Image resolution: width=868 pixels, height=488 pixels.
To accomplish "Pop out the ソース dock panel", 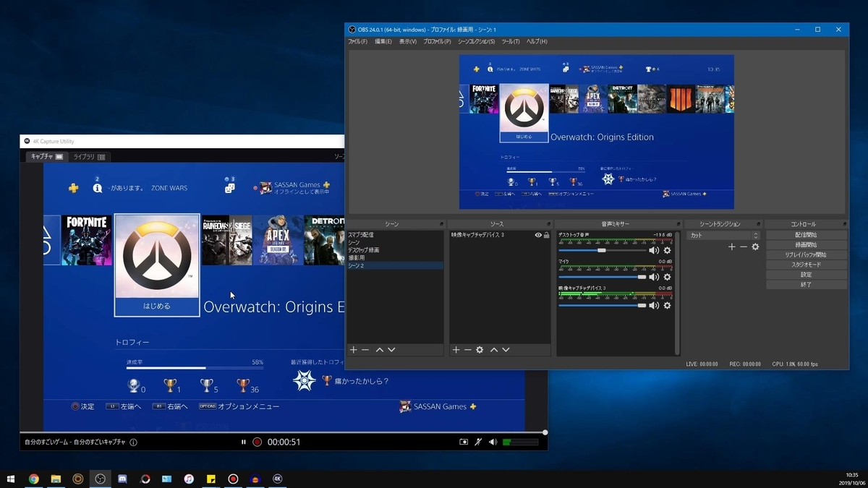I will tap(550, 224).
